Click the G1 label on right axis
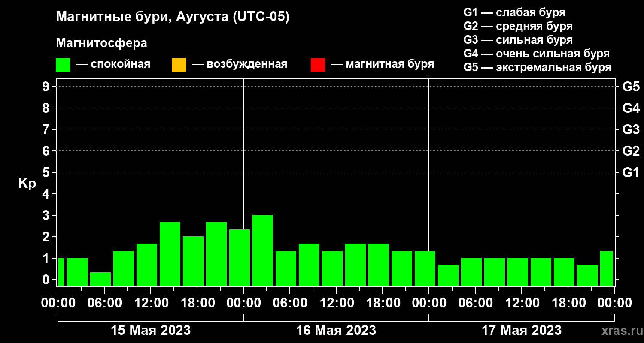 coord(631,172)
